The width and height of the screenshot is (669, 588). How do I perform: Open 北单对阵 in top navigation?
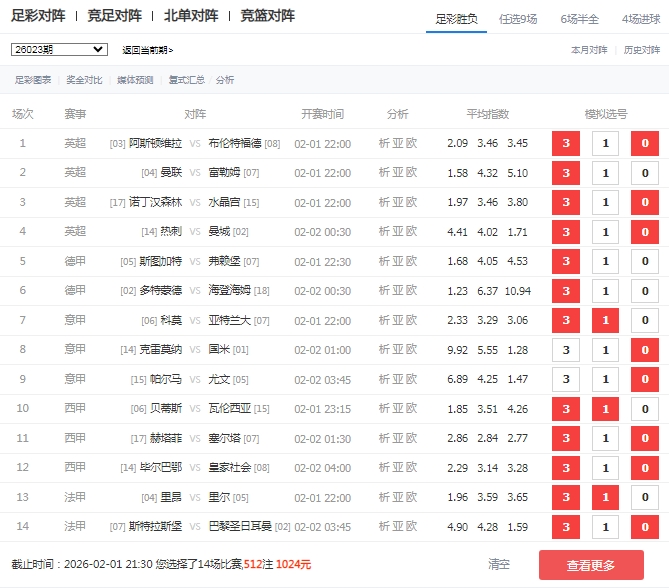click(191, 16)
